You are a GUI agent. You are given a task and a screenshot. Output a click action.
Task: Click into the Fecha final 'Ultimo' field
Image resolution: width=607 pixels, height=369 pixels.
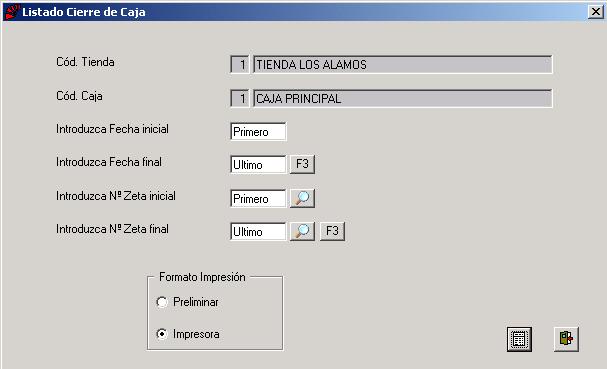coord(258,165)
